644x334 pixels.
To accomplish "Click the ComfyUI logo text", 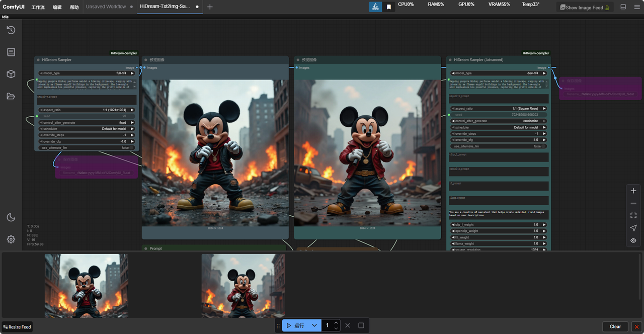I will tap(14, 7).
